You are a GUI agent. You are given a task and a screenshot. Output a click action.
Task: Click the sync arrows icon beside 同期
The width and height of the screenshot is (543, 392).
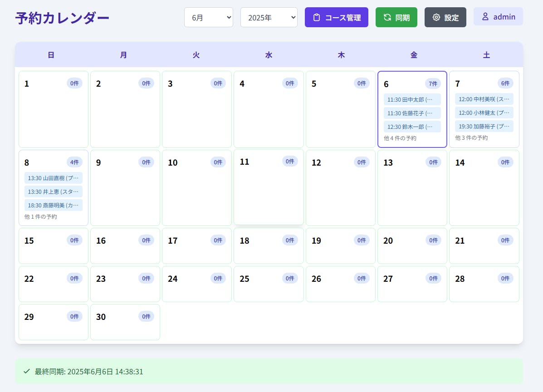[x=387, y=17]
